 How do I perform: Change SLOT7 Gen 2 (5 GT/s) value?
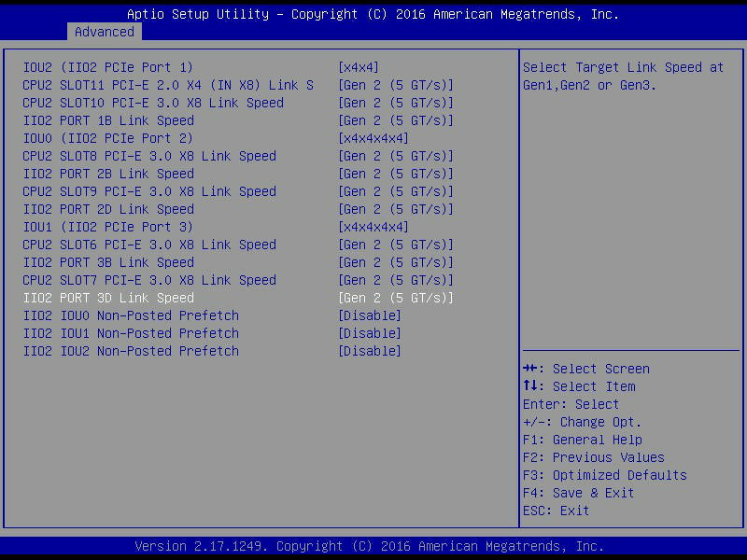(x=395, y=280)
